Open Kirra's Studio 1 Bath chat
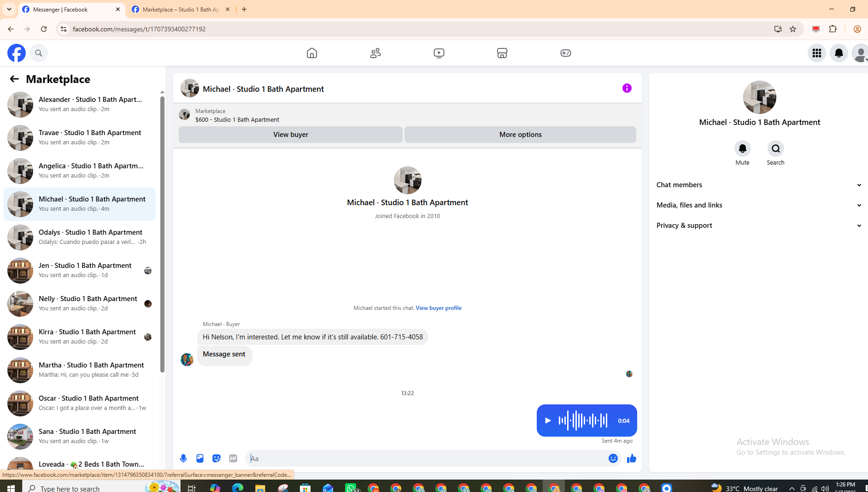Screen dimensions: 868x492 [x=79, y=337]
